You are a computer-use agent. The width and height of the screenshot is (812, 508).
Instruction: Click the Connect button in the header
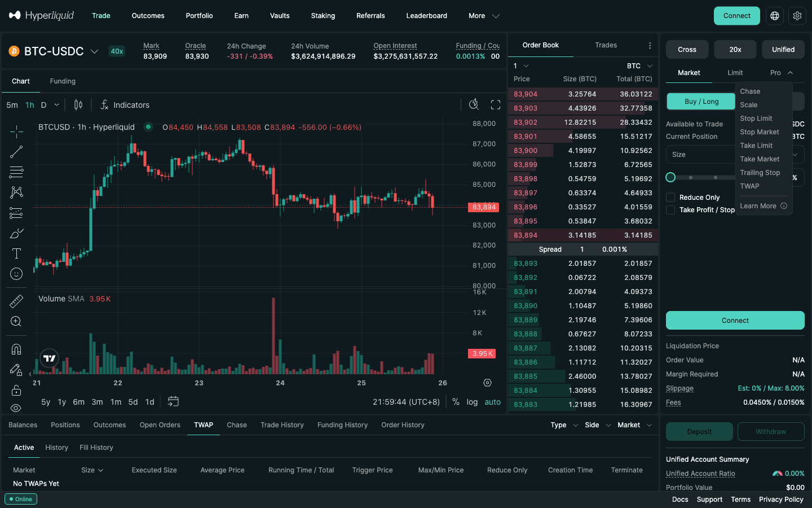pyautogui.click(x=737, y=16)
